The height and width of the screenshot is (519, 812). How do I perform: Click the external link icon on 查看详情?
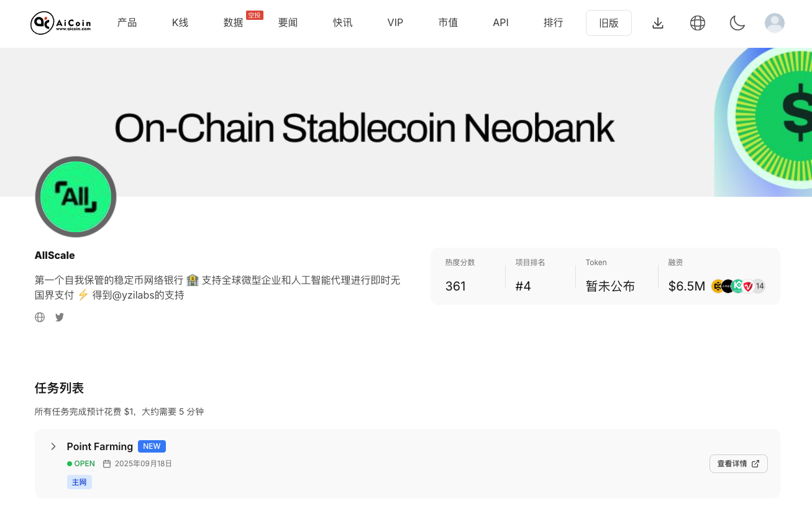(755, 464)
